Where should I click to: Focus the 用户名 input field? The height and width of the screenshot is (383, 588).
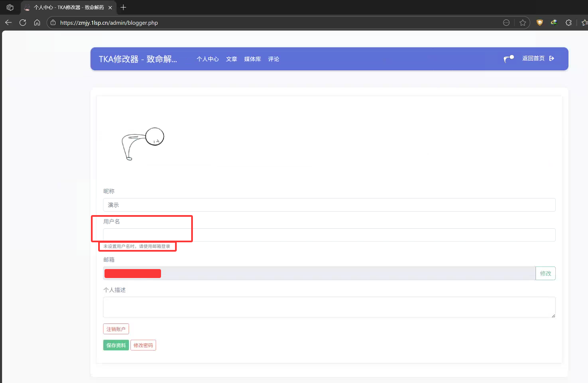pos(329,235)
